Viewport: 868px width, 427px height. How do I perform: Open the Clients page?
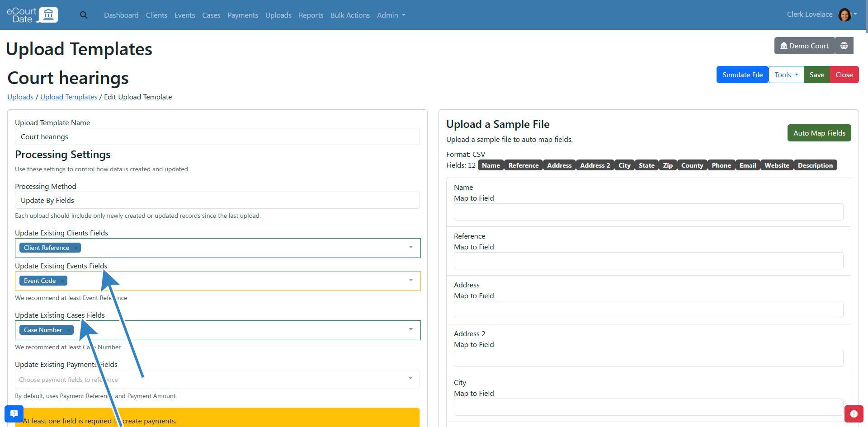point(156,15)
